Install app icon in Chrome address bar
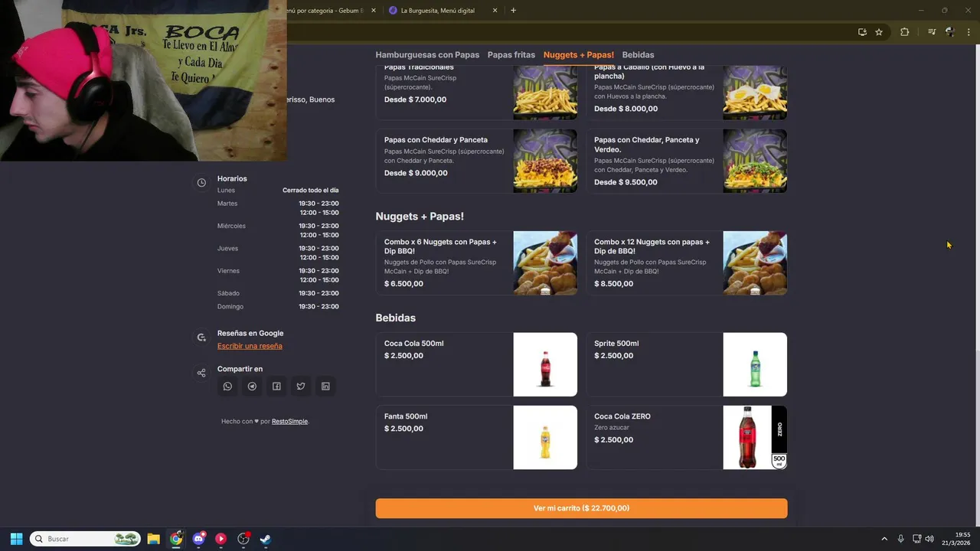Viewport: 980px width, 551px height. (x=862, y=32)
